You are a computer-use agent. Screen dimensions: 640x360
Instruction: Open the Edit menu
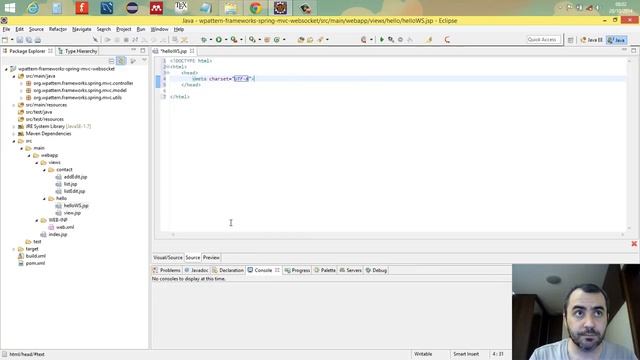(20, 29)
